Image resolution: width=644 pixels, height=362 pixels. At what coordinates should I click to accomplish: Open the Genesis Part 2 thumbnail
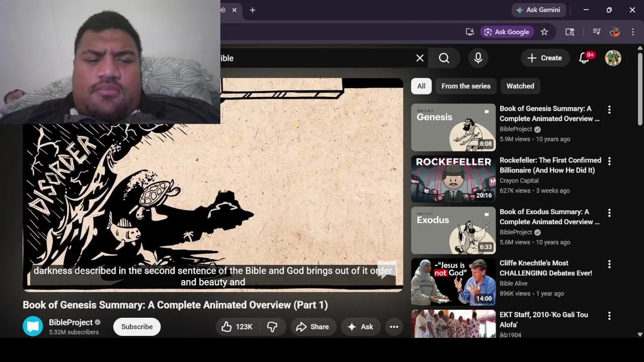[453, 128]
